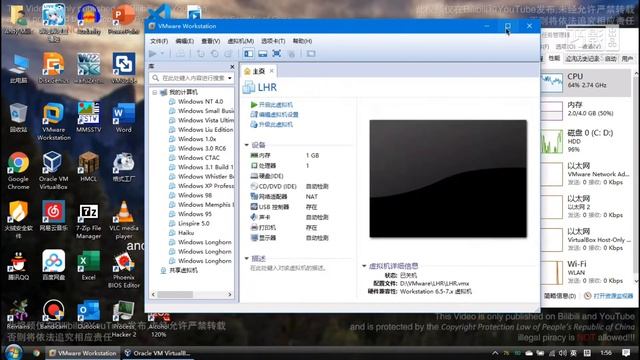Click the Windows Start button

13,352
